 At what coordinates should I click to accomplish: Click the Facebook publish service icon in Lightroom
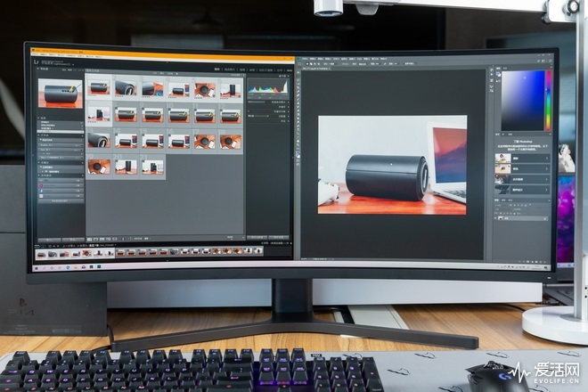[x=41, y=191]
